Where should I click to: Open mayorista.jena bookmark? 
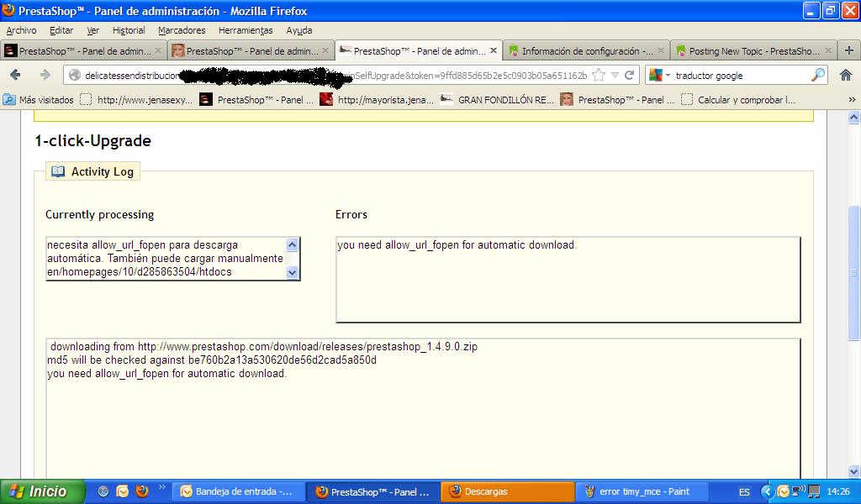point(377,100)
